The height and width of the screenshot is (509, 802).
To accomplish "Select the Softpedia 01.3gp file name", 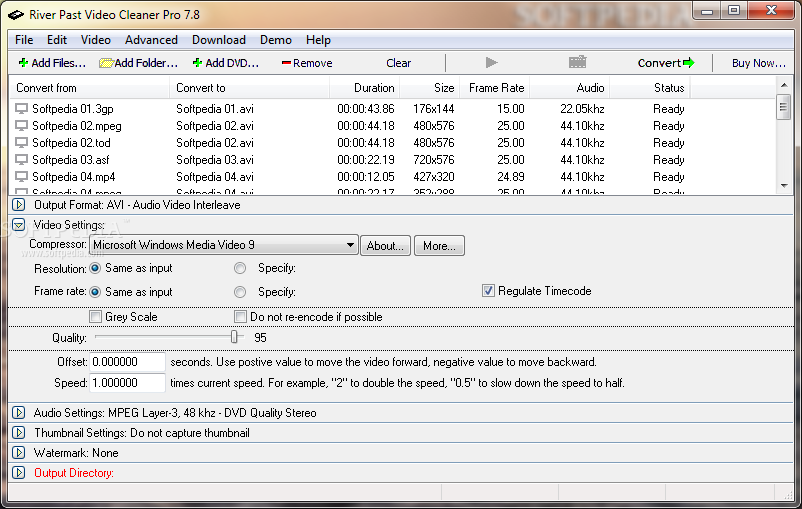I will click(73, 109).
